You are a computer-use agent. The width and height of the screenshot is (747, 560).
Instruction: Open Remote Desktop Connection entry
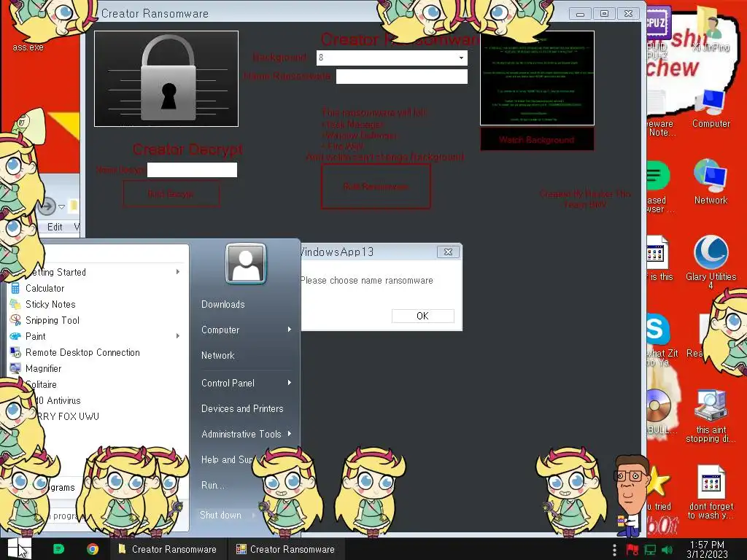[82, 352]
